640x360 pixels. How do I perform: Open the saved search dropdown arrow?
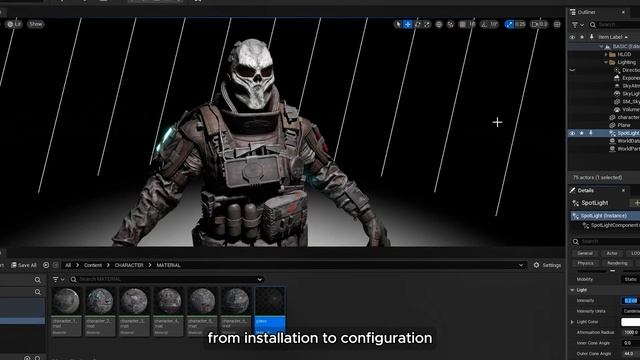pyautogui.click(x=260, y=280)
